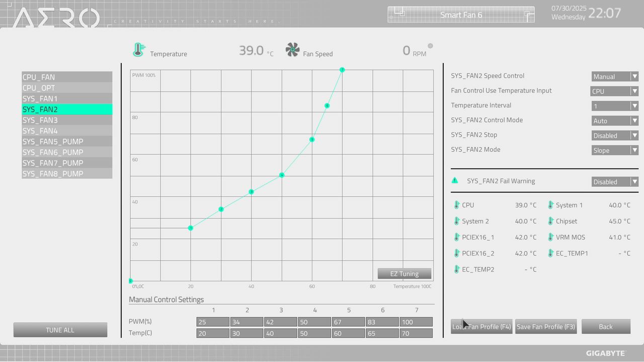Click the CPU temperature thermometer icon
The width and height of the screenshot is (644, 362).
coord(457,205)
